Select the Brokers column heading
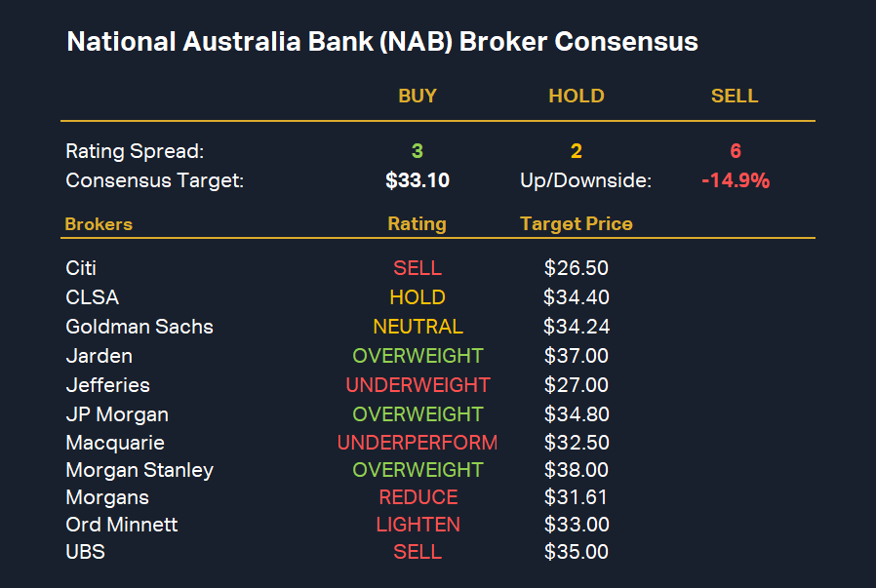The height and width of the screenshot is (588, 876). pyautogui.click(x=99, y=224)
